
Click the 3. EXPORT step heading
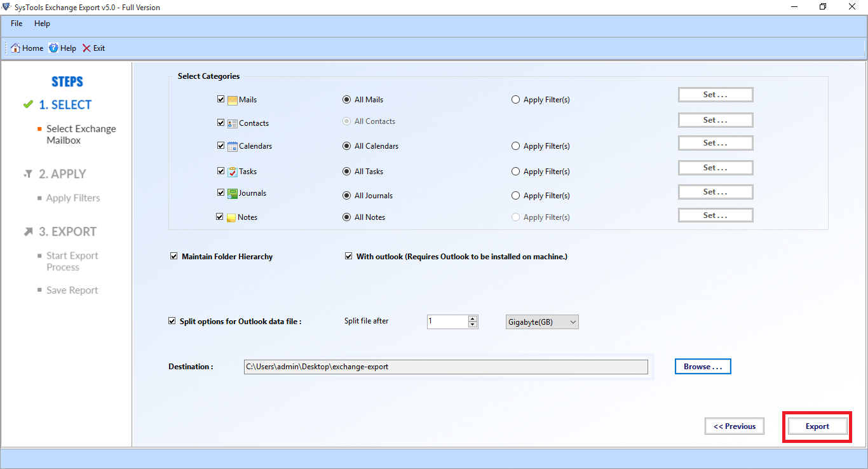pyautogui.click(x=68, y=232)
